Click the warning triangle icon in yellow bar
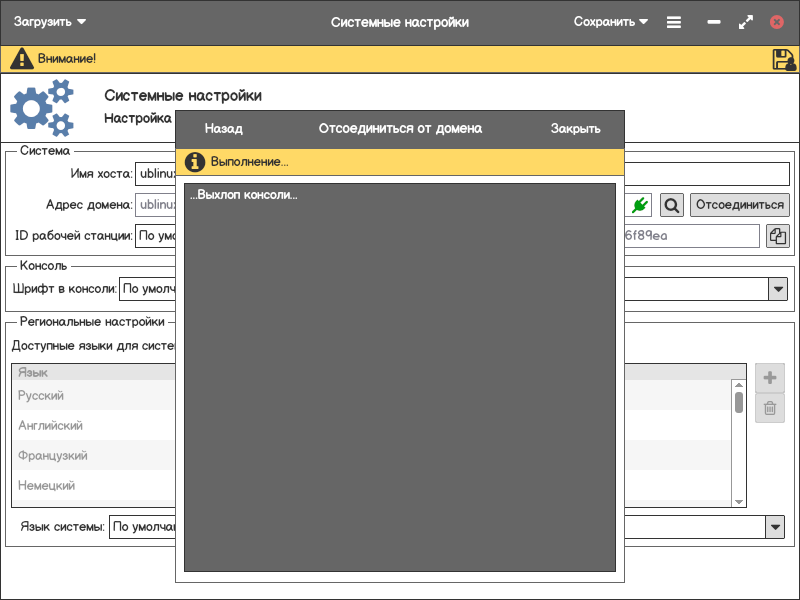 click(x=21, y=59)
